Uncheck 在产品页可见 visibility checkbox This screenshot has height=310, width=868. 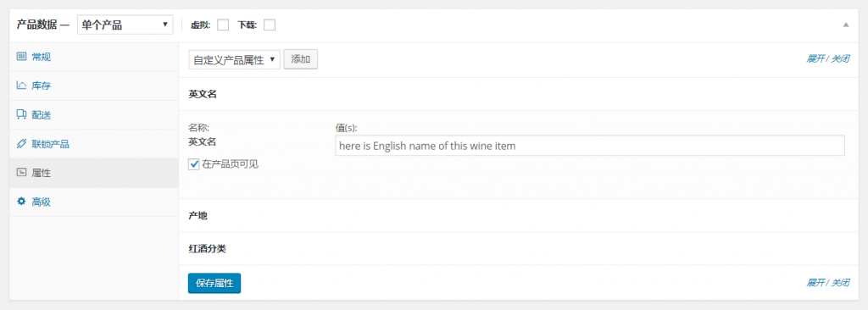[x=194, y=163]
